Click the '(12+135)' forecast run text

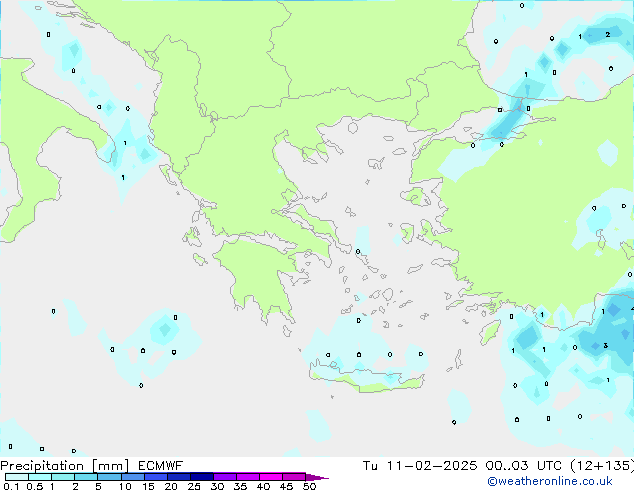[602, 466]
